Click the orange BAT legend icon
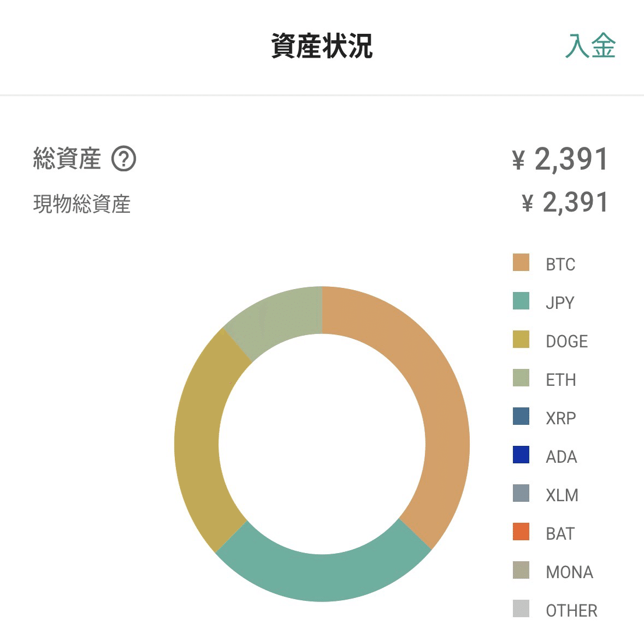 520,533
